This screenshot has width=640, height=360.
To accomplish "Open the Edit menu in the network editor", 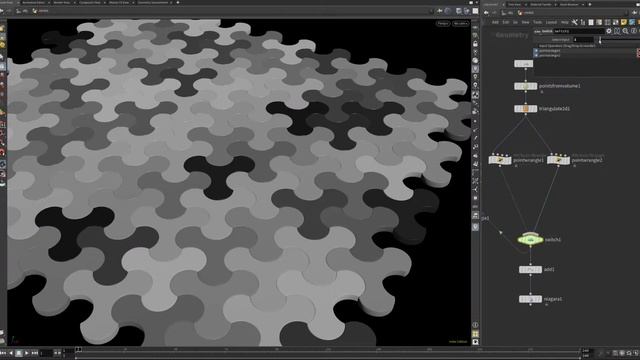I will coord(506,22).
